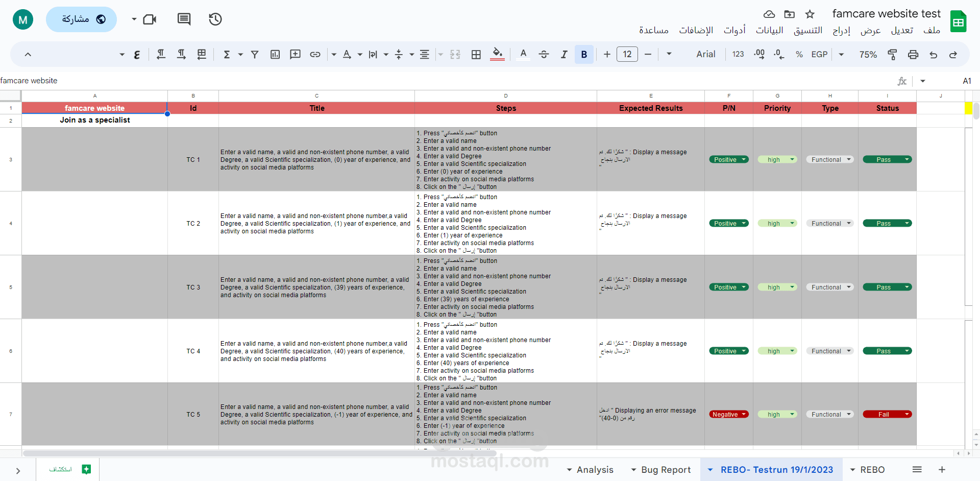Open the borders grid icon
The width and height of the screenshot is (980, 481).
[x=476, y=55]
